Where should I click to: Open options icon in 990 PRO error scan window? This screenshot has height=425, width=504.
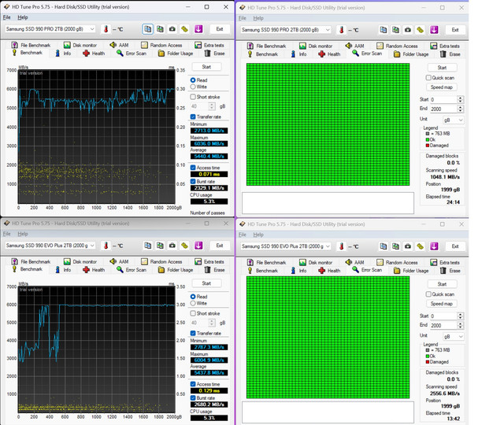click(420, 30)
